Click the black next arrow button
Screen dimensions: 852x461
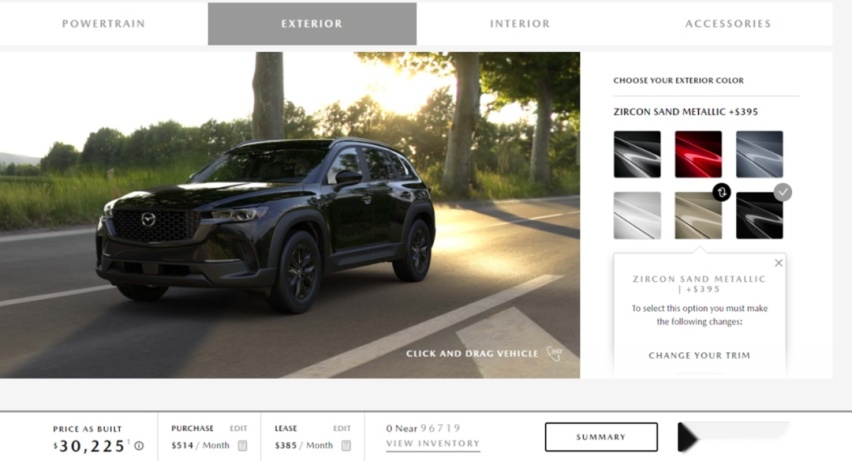coord(688,437)
